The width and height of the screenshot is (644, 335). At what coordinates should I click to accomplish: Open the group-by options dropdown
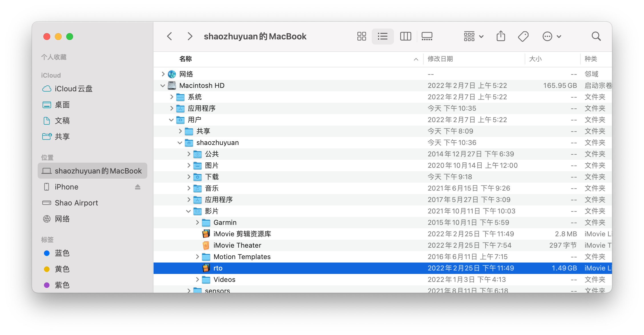473,36
